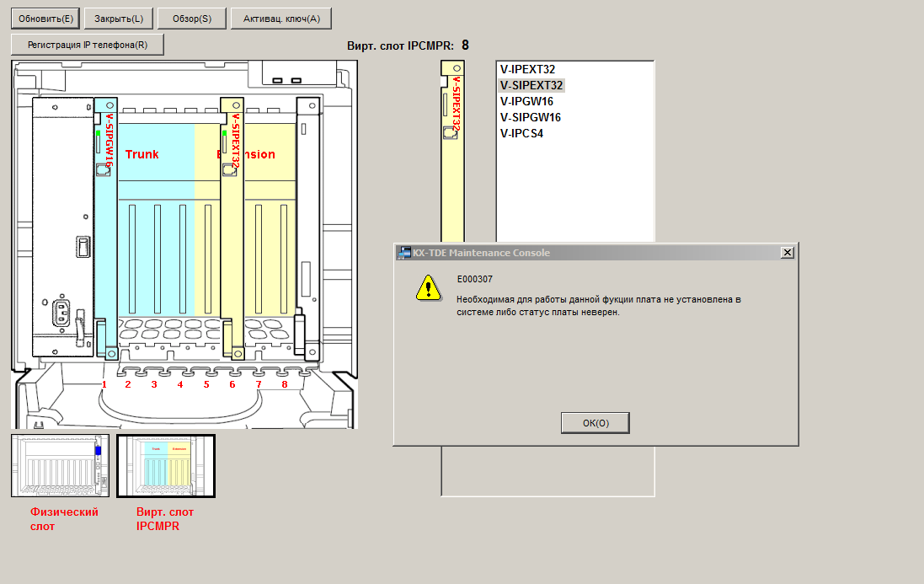Click the empty virtual trunk slot 3
Screen dimensions: 924x584
(x=158, y=260)
